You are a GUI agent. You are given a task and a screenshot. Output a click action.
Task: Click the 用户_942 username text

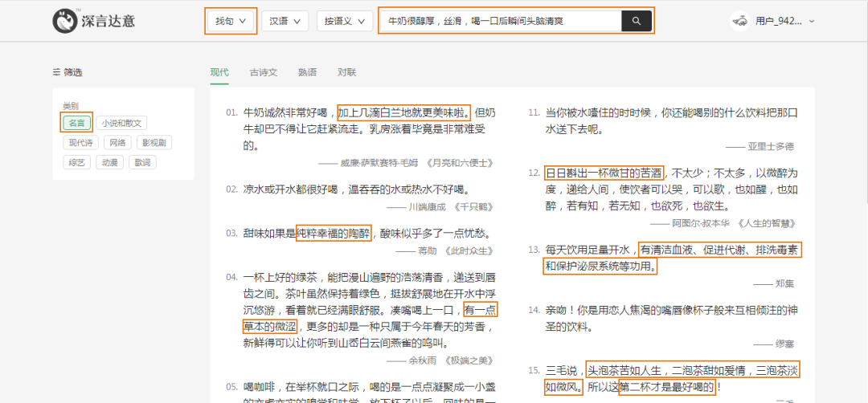[x=778, y=21]
